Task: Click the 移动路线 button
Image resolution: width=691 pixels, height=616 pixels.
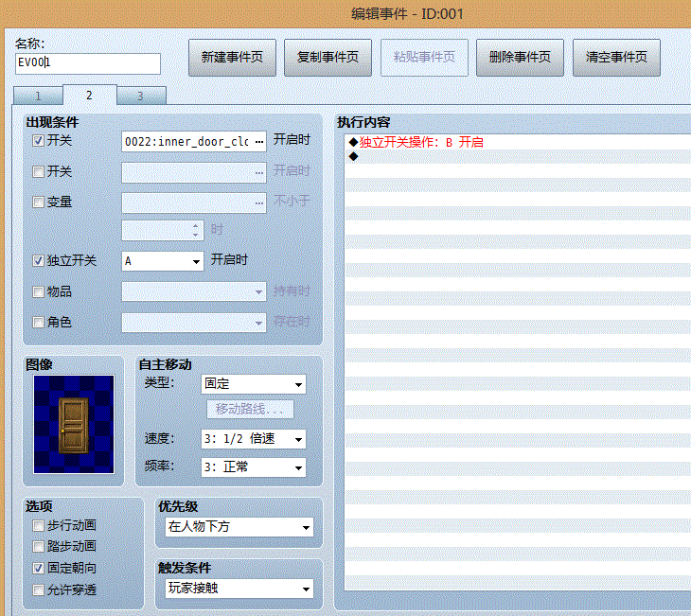Action: [x=250, y=410]
